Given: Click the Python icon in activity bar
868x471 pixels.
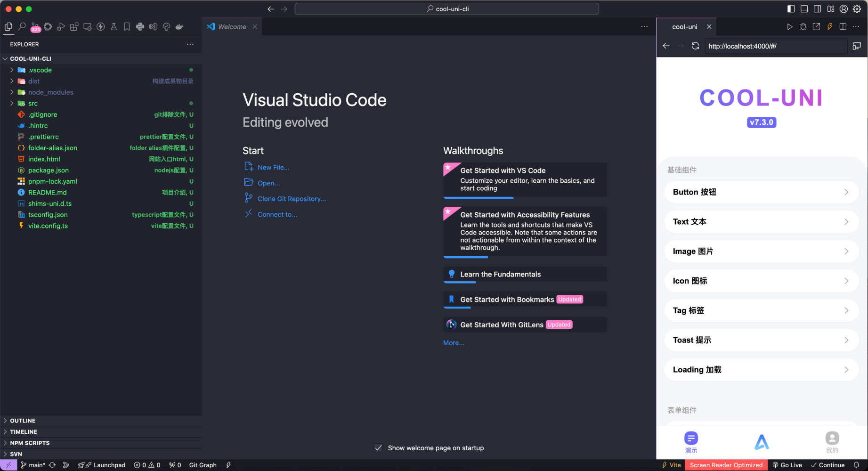Looking at the screenshot, I should [140, 27].
